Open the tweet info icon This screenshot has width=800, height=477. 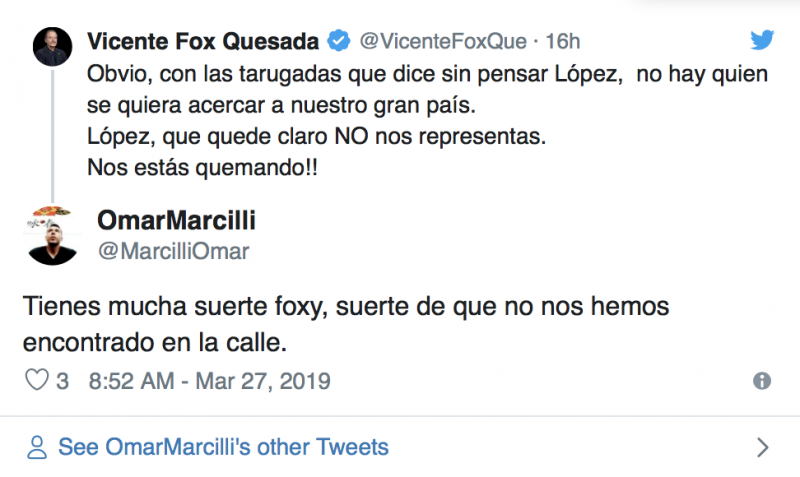click(761, 381)
